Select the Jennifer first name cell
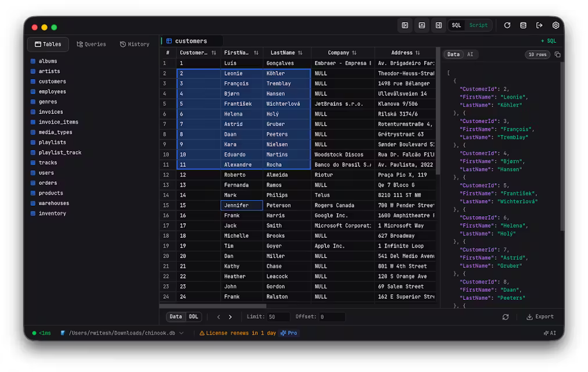Viewport: 588px width, 372px height. pos(242,206)
